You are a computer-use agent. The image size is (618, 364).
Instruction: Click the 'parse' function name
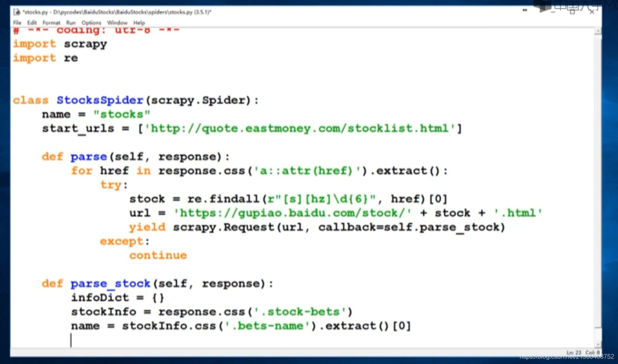pyautogui.click(x=89, y=157)
